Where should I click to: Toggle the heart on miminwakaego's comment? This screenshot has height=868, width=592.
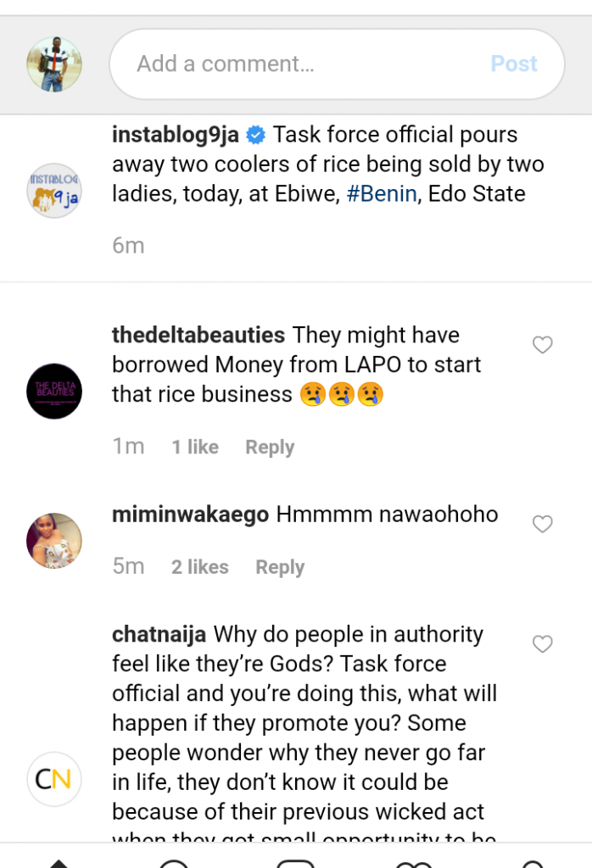click(x=542, y=525)
